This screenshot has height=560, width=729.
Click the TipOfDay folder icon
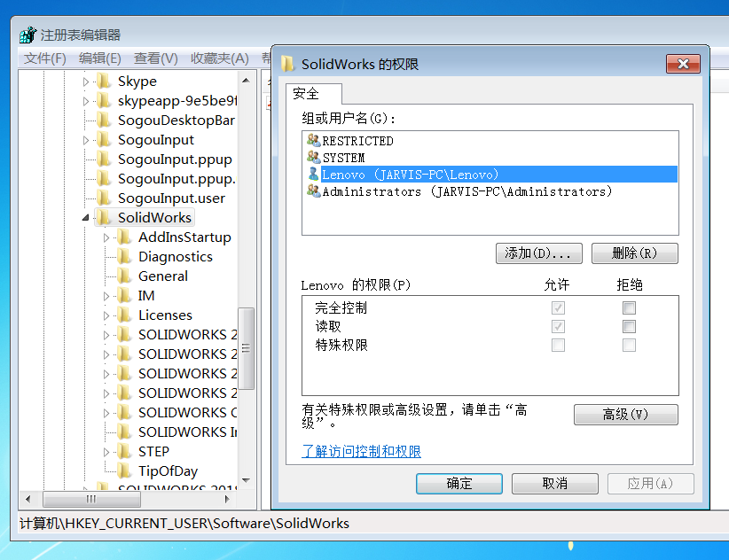pos(124,471)
